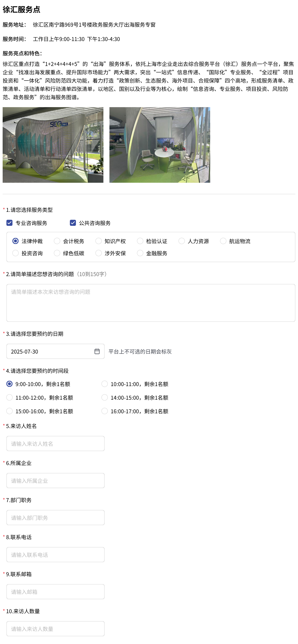
Task: Uncheck the 专业咨询服务 checkbox
Action: click(9, 223)
